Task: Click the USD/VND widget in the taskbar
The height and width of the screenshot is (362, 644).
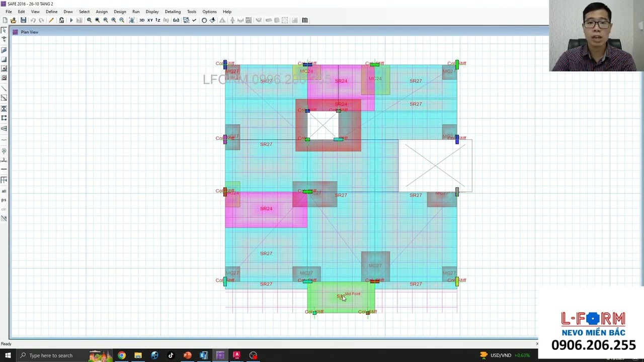Action: pos(505,355)
